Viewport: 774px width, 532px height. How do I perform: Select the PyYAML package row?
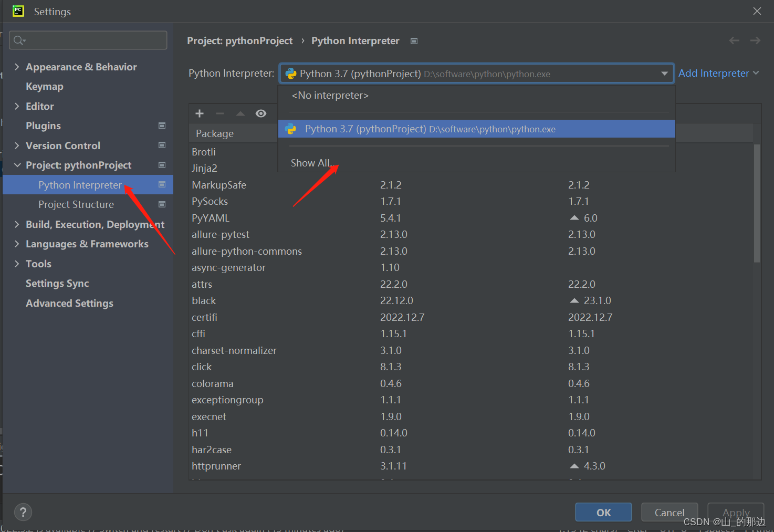[x=471, y=218]
